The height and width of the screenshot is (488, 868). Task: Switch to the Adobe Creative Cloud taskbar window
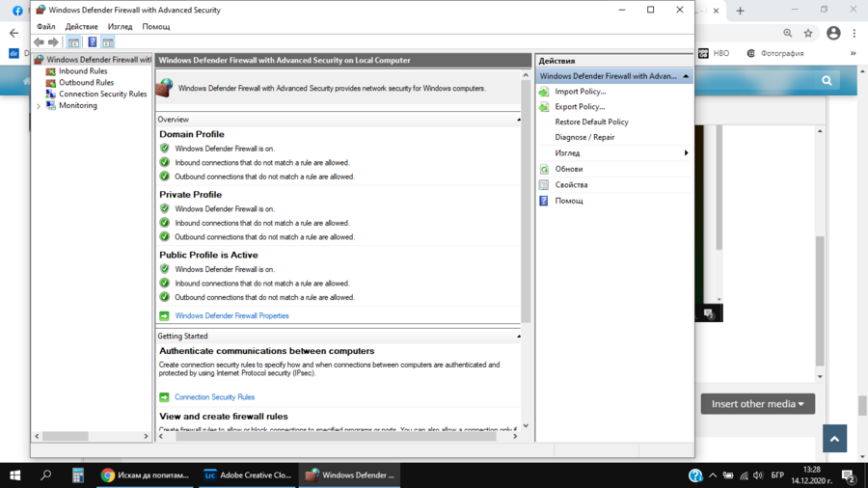tap(248, 475)
